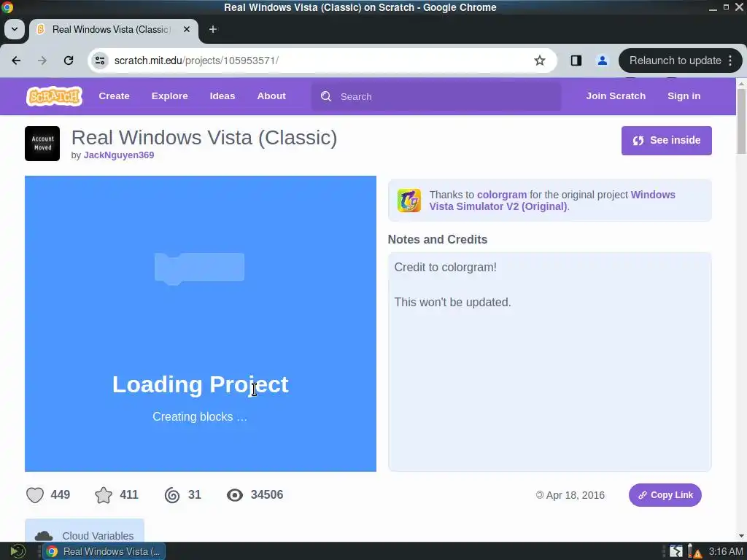The width and height of the screenshot is (747, 560).
Task: Click the page vertical scrollbar thumb
Action: (741, 121)
